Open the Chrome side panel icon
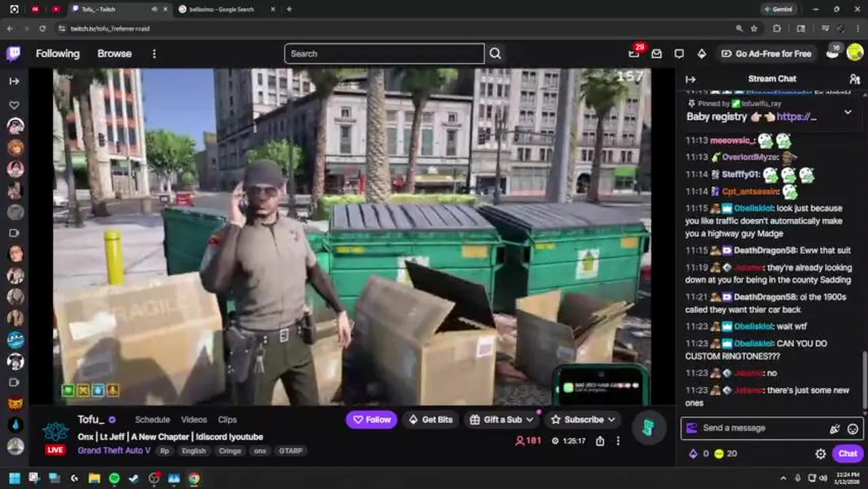Viewport: 868px width, 489px height. (801, 29)
